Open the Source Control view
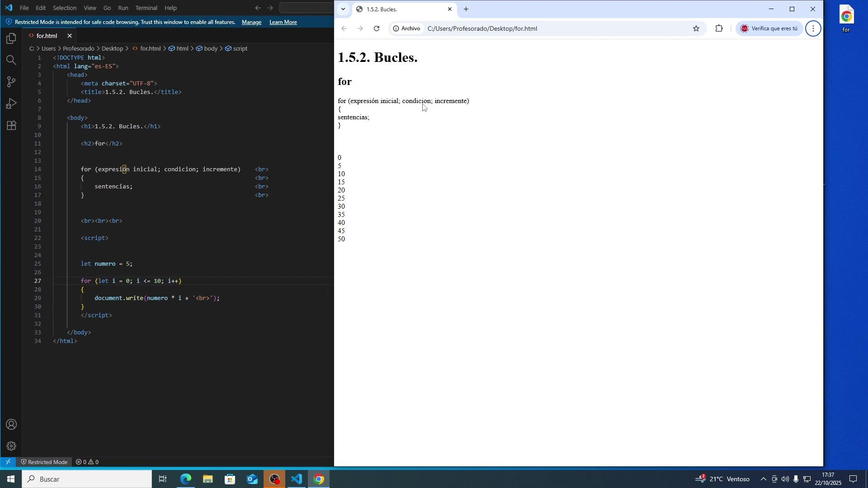The width and height of the screenshot is (868, 488). (11, 82)
